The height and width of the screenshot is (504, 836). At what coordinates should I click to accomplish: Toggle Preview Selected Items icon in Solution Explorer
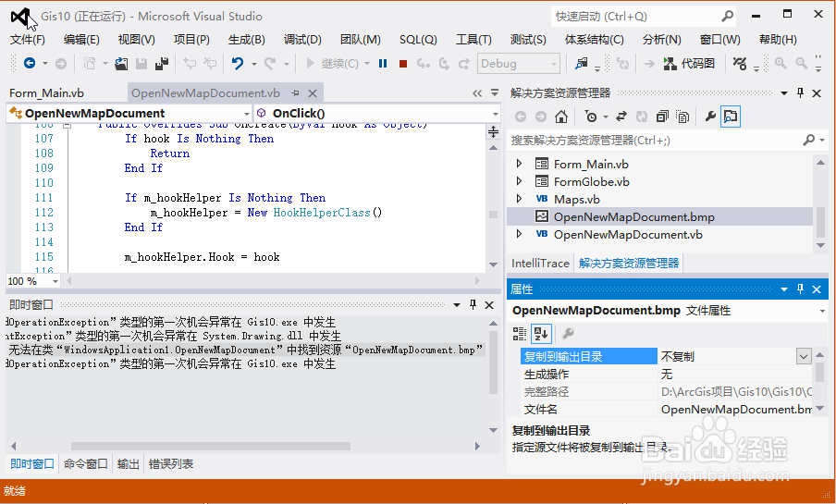coord(731,117)
